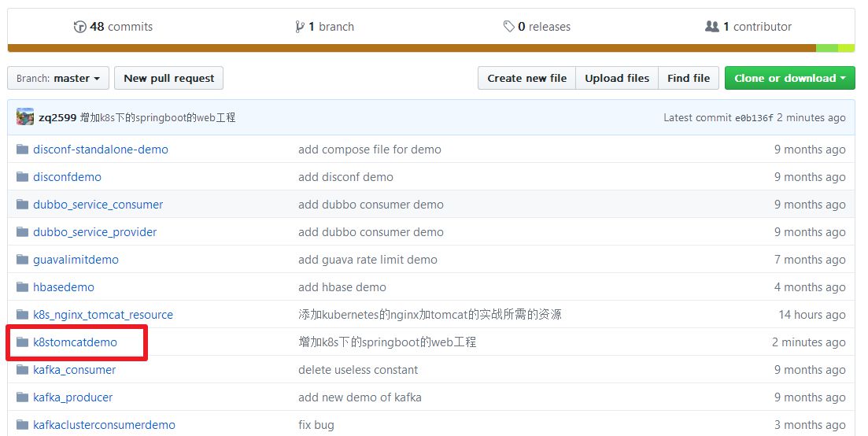The height and width of the screenshot is (436, 868).
Task: Open the Branch: master dropdown
Action: [x=58, y=78]
